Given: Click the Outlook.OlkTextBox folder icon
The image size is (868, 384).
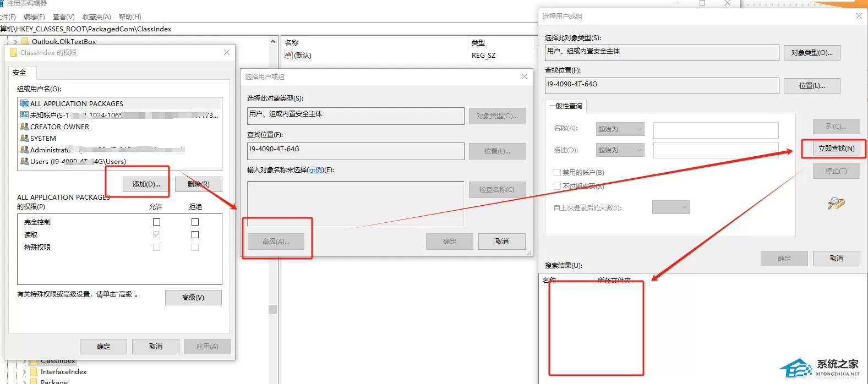Looking at the screenshot, I should point(25,41).
